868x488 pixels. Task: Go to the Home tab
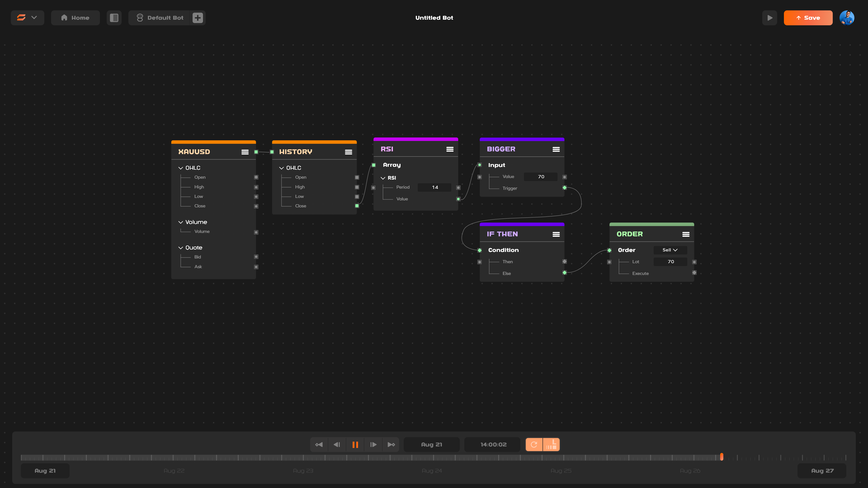75,18
